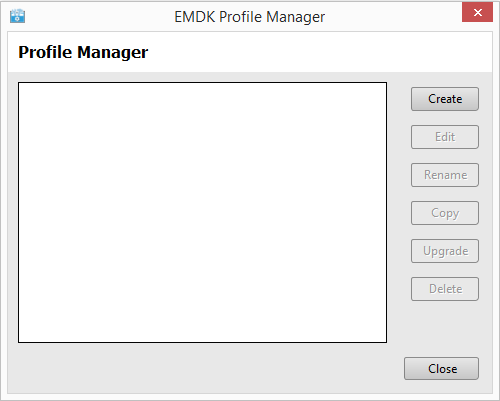Click the disabled Copy button

(x=445, y=213)
